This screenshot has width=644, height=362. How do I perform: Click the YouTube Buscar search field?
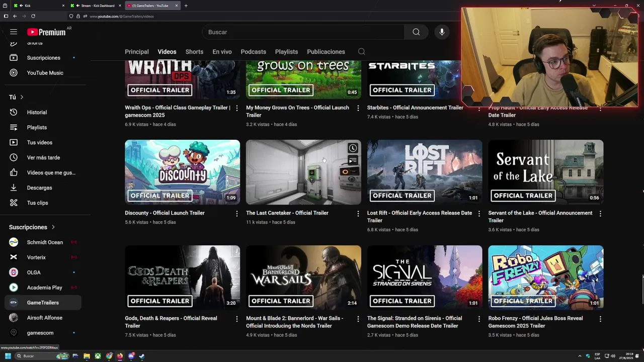tap(303, 32)
